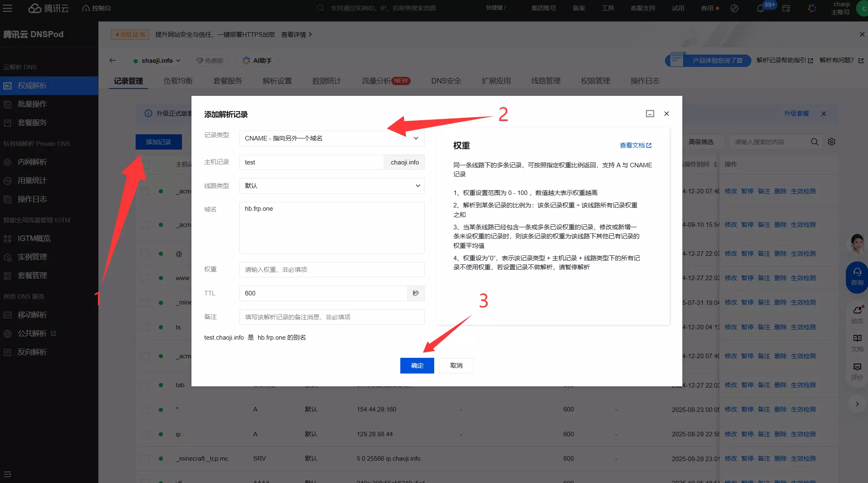Open the 用量统计 sidebar section

click(32, 180)
